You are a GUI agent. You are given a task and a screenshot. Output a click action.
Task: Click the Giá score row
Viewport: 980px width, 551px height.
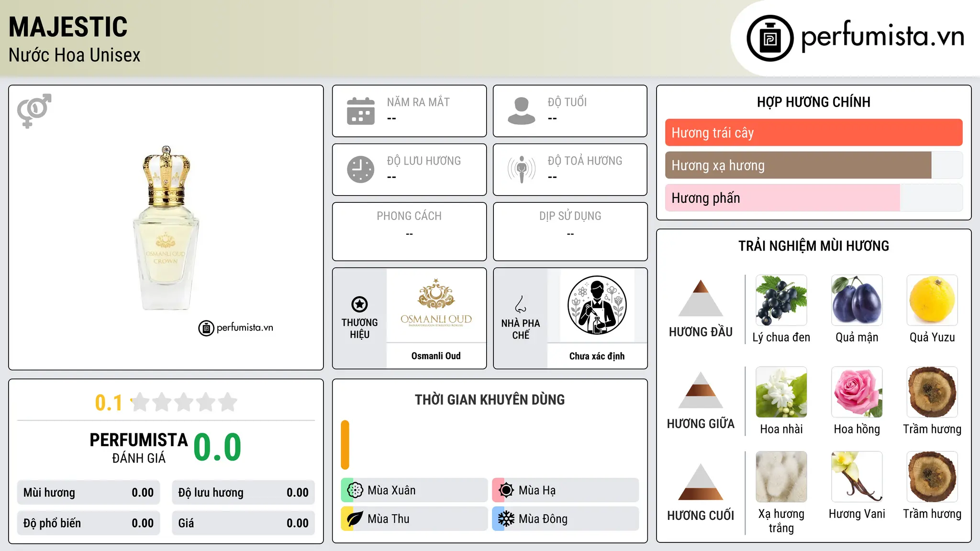(x=244, y=523)
